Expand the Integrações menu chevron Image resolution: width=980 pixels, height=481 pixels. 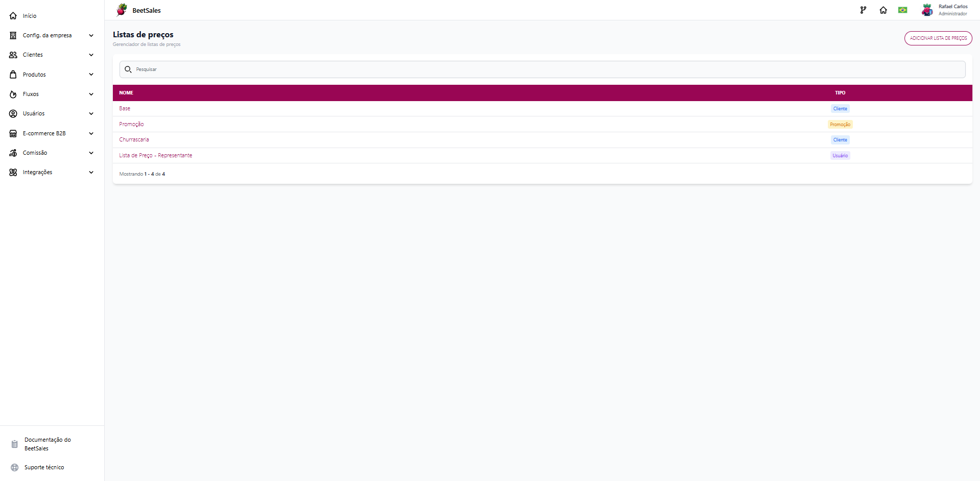tap(91, 172)
